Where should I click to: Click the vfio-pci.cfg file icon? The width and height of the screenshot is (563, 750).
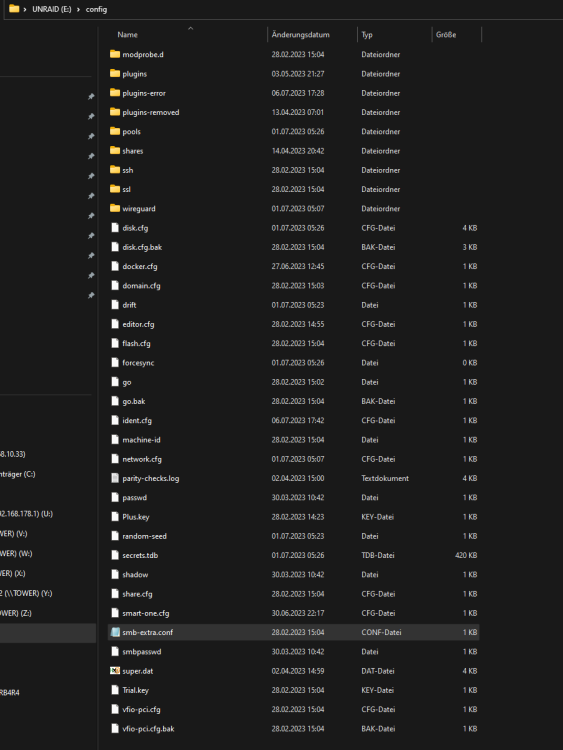click(115, 709)
